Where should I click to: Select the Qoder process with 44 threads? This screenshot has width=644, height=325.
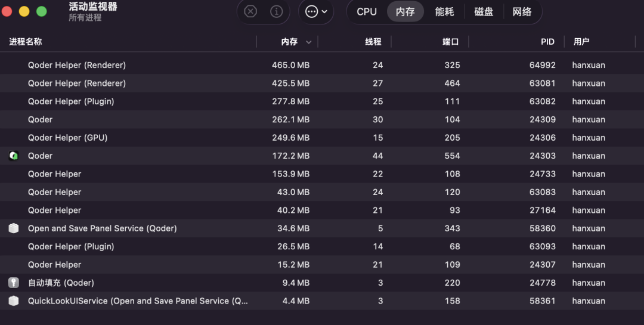pyautogui.click(x=322, y=156)
